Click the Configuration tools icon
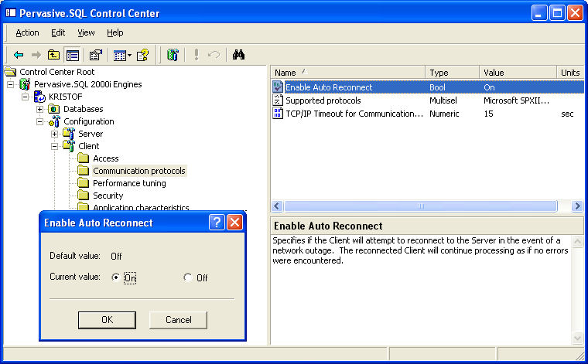The height and width of the screenshot is (364, 588). tap(54, 121)
